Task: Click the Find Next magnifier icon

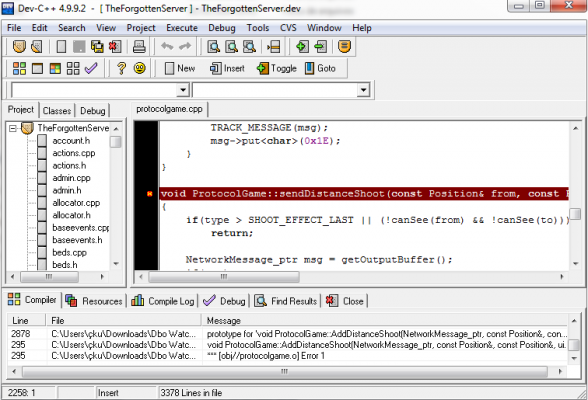Action: point(249,46)
